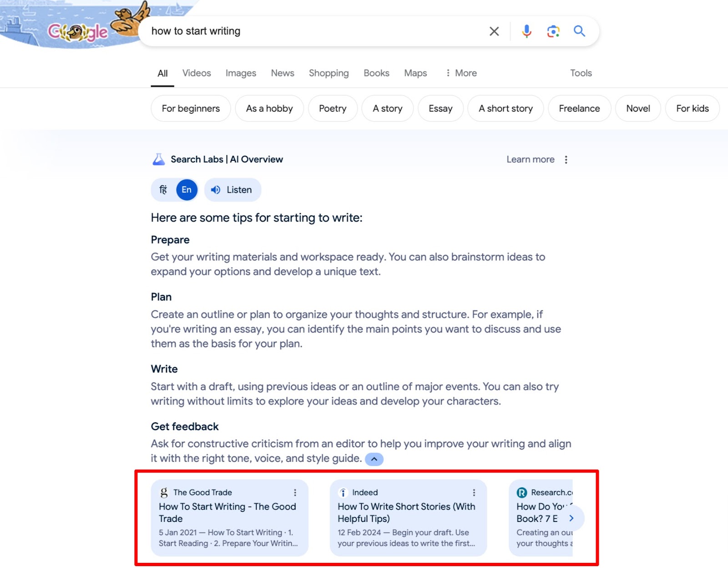
Task: Select the 'For kids' filter chip
Action: [x=692, y=109]
